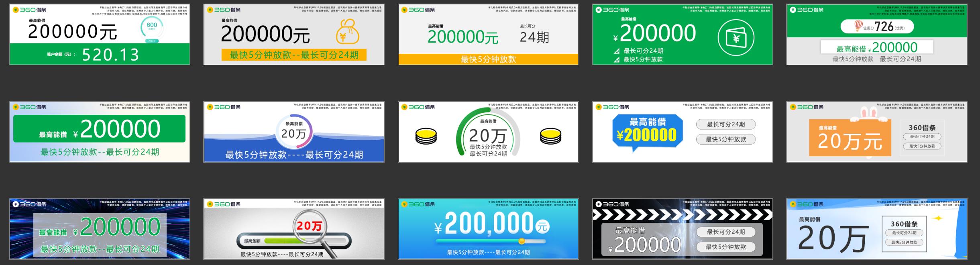Click the white wallet circle icon on green banner
Viewport: 980px width, 265px height.
pyautogui.click(x=736, y=38)
